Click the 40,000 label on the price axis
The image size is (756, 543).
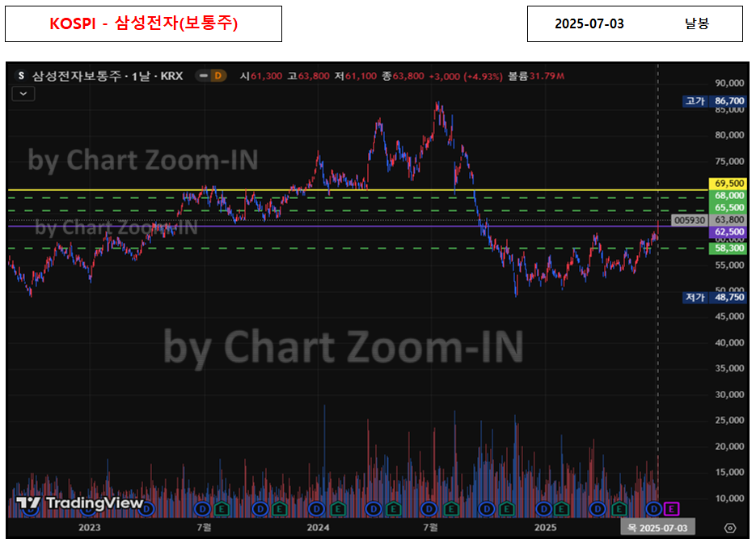tap(729, 342)
